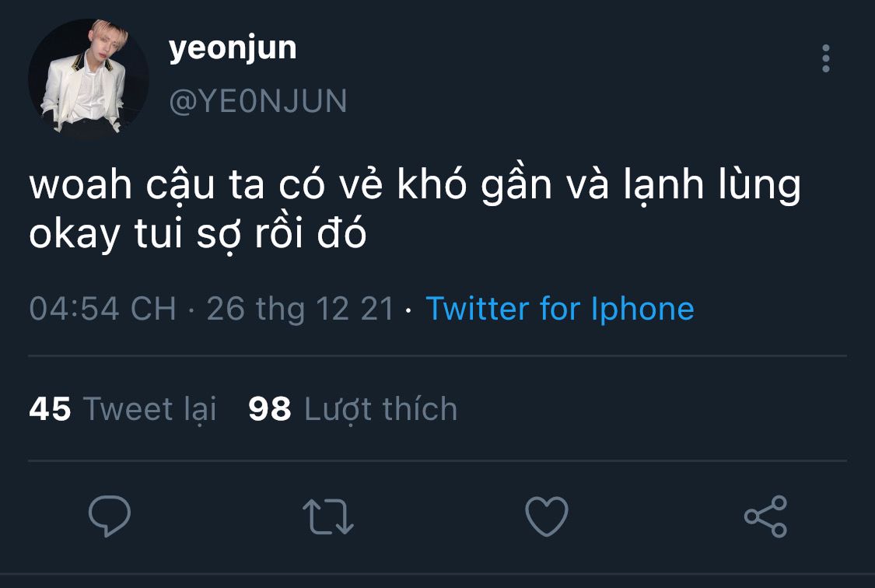This screenshot has width=875, height=588.
Task: Open the three-dot more options menu
Action: (826, 58)
